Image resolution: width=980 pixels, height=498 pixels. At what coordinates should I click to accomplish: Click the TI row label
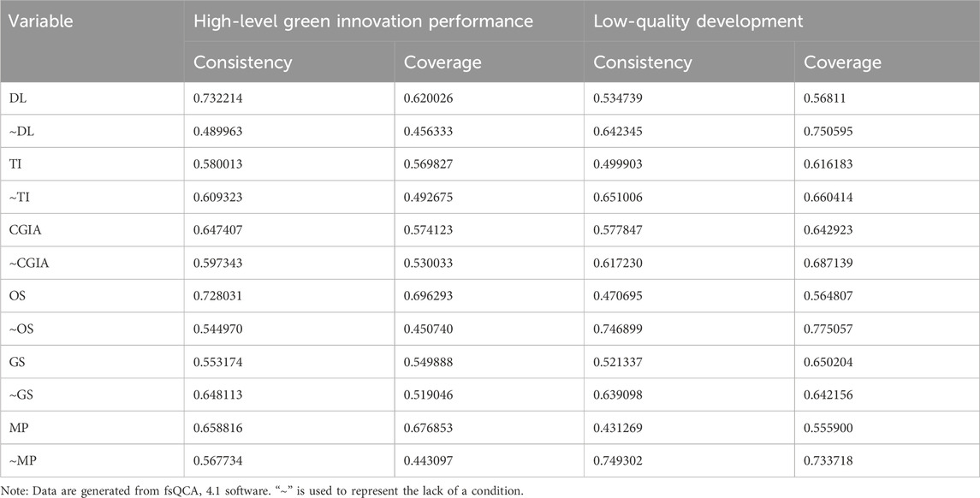point(16,163)
